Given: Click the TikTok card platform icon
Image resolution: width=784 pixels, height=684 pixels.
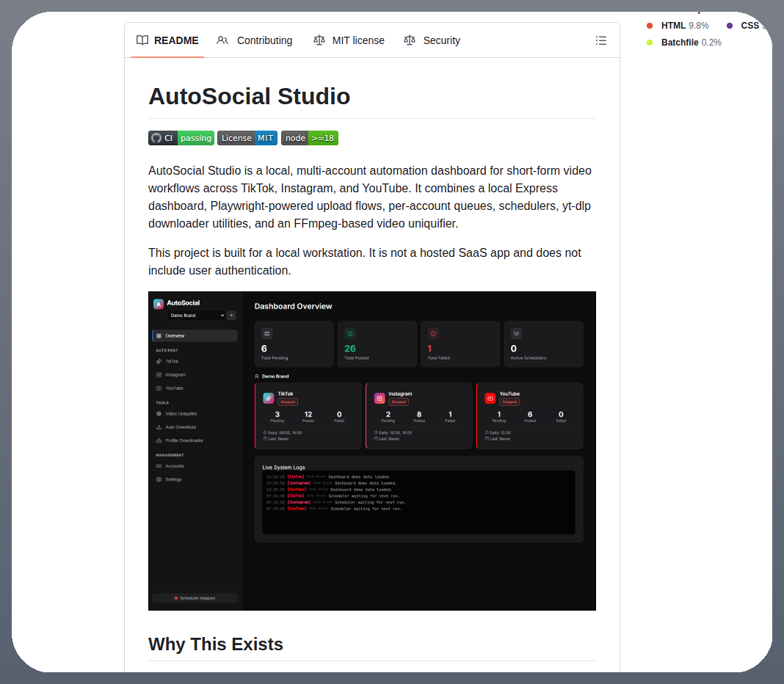Looking at the screenshot, I should point(269,399).
